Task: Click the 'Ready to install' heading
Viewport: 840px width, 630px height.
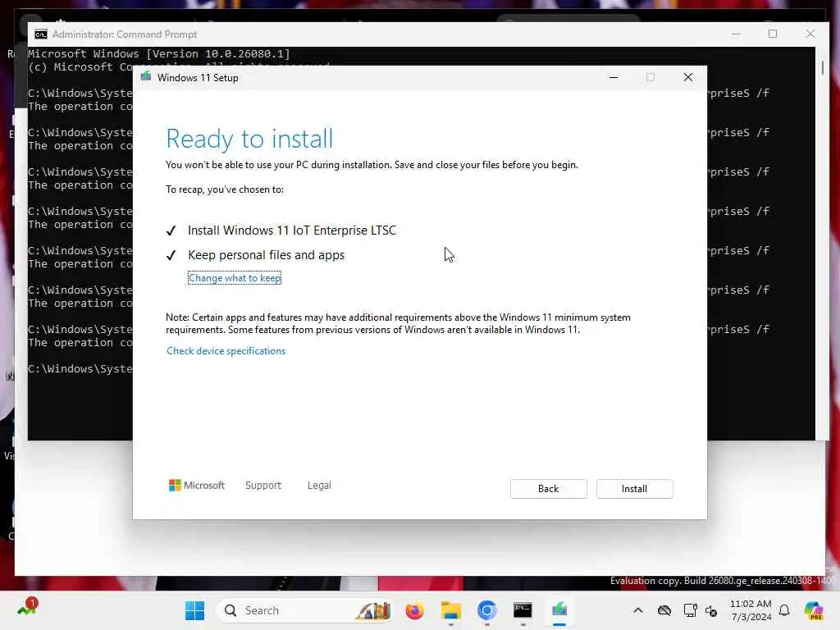Action: click(249, 139)
